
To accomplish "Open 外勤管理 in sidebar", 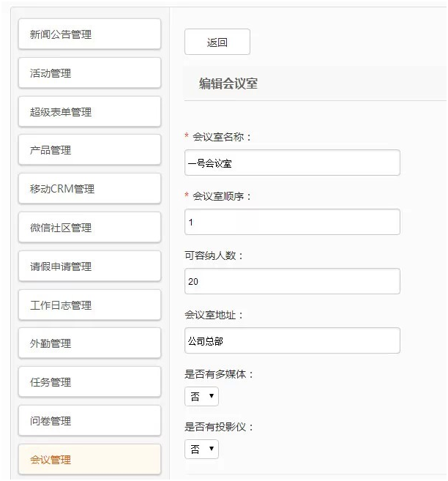I will pos(89,343).
